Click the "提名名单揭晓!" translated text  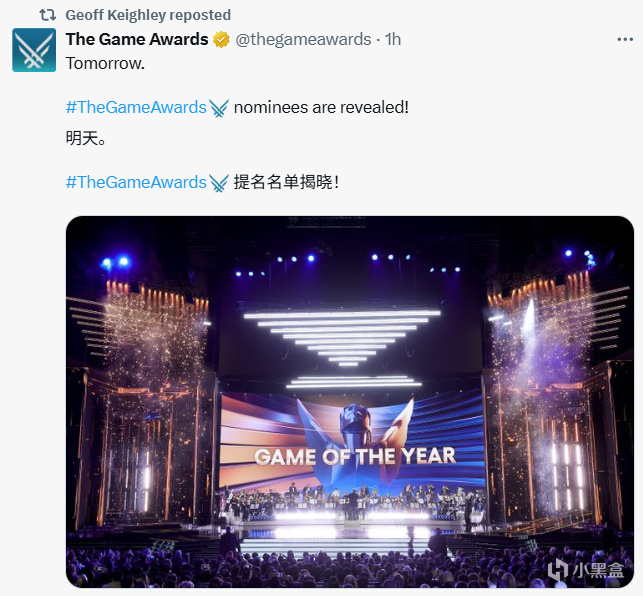click(286, 182)
